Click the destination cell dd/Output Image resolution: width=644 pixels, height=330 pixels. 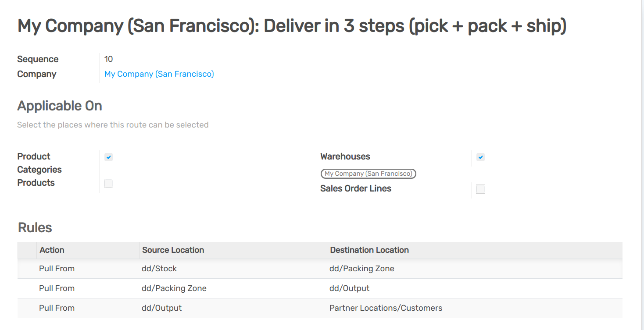click(x=349, y=288)
